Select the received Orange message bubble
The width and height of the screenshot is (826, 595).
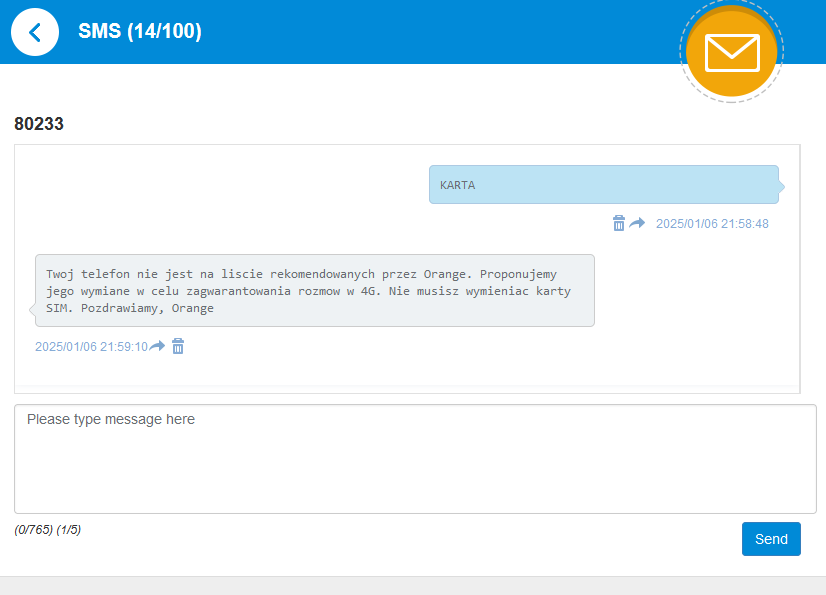click(315, 290)
